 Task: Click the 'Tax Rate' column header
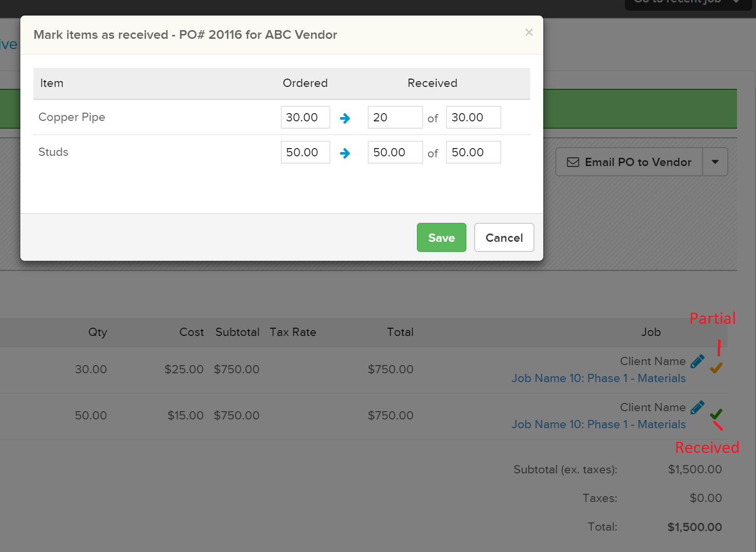[x=293, y=332]
